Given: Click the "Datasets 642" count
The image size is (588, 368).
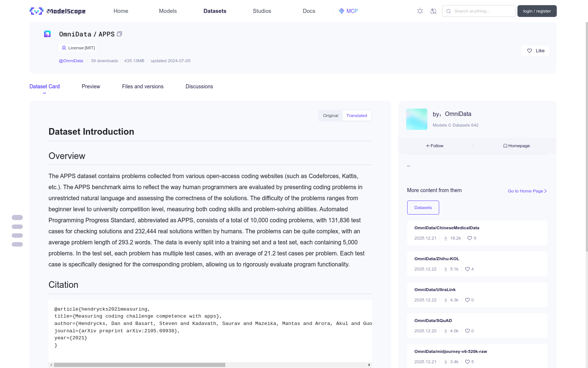Looking at the screenshot, I should (x=466, y=125).
